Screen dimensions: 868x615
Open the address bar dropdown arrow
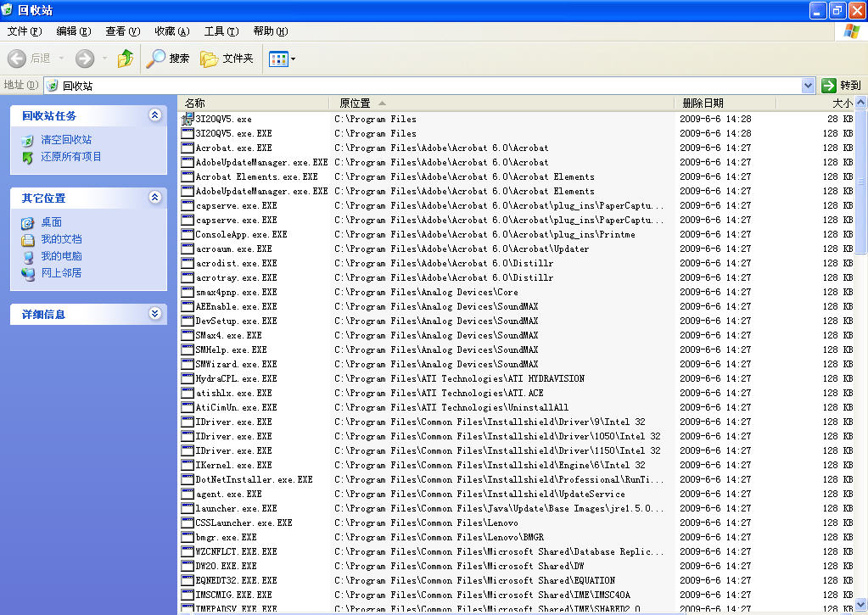pos(809,85)
